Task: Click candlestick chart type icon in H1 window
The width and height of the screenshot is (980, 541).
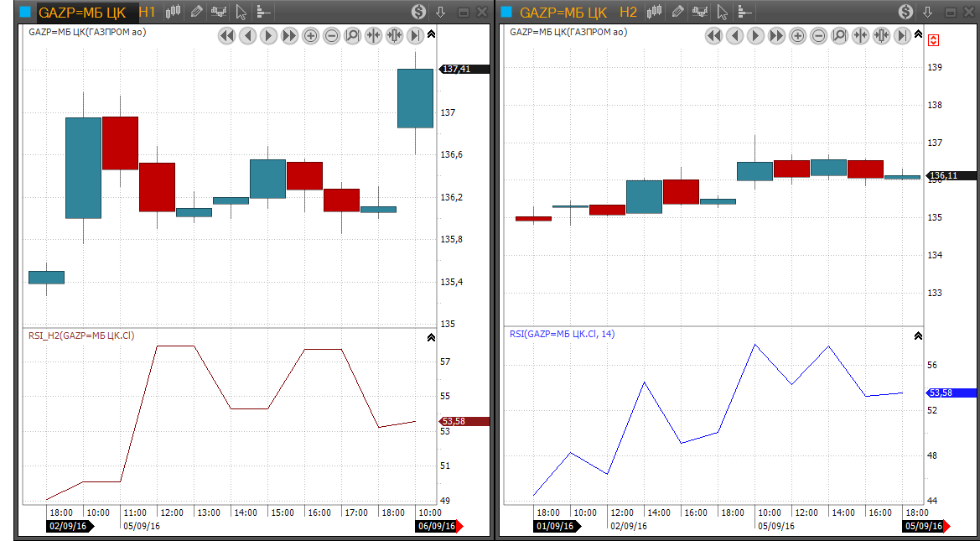Action: (x=174, y=12)
